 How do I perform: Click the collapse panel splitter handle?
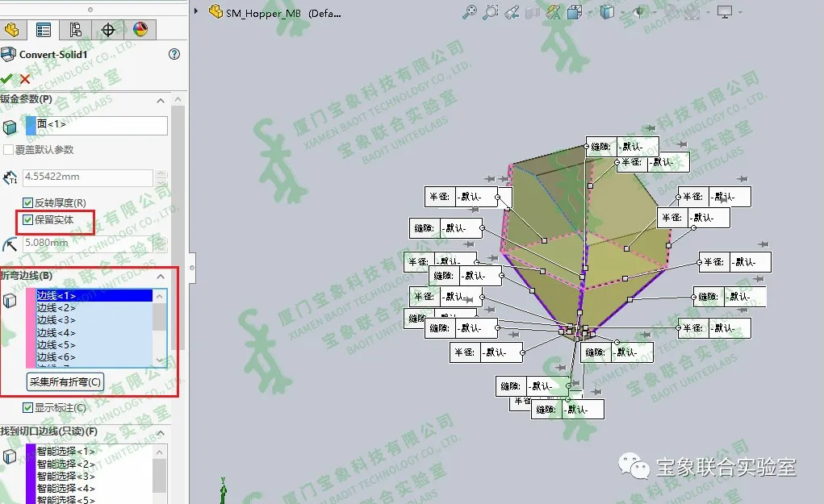192,268
